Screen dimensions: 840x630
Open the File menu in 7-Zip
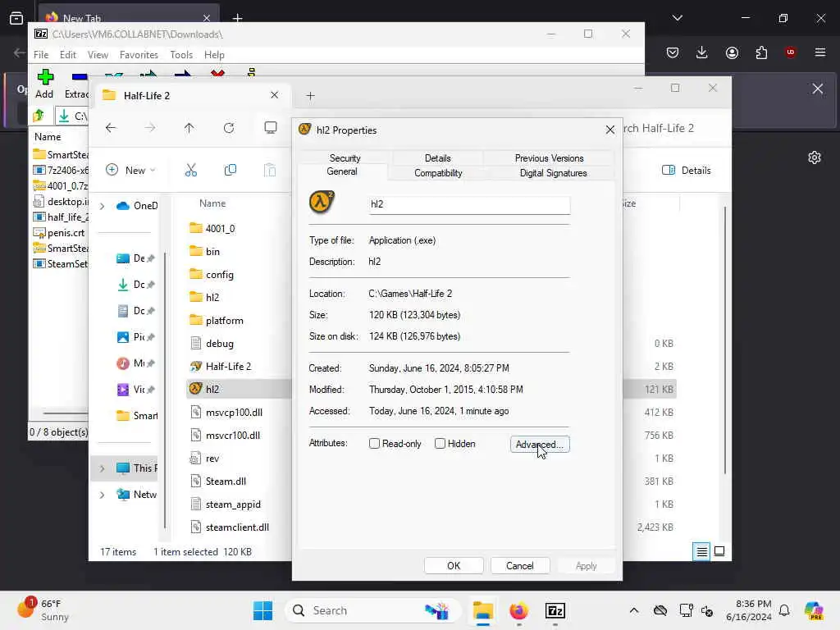coord(41,55)
